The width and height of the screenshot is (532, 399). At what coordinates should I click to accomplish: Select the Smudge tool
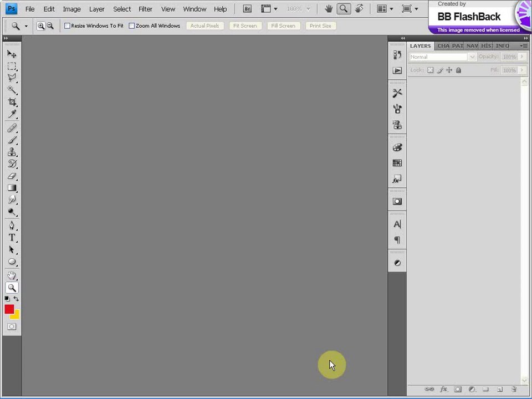tap(12, 199)
